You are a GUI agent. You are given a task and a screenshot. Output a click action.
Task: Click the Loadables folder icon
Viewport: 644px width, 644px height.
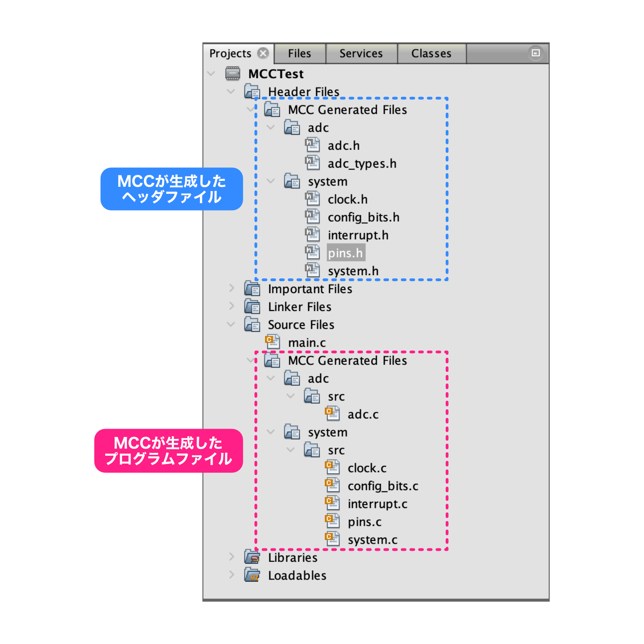pyautogui.click(x=252, y=575)
